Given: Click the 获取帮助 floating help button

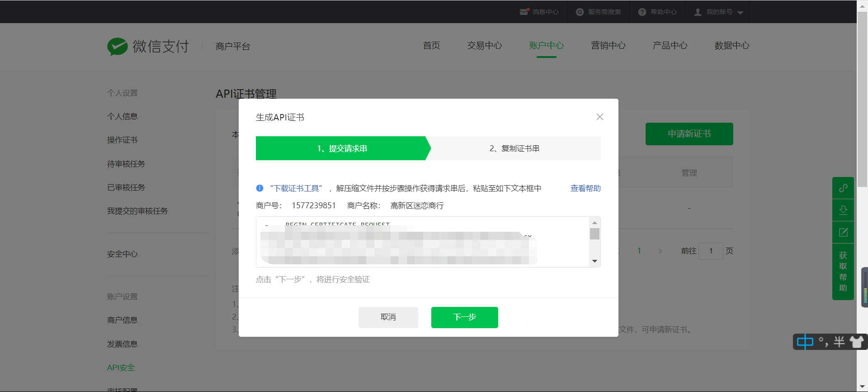Looking at the screenshot, I should click(x=843, y=272).
